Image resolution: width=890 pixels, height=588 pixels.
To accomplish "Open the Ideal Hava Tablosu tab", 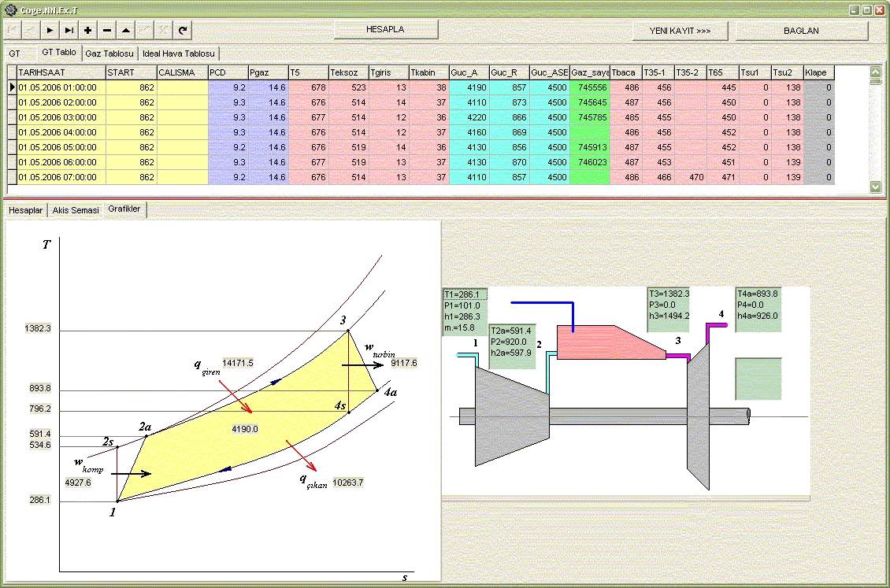I will click(x=180, y=54).
